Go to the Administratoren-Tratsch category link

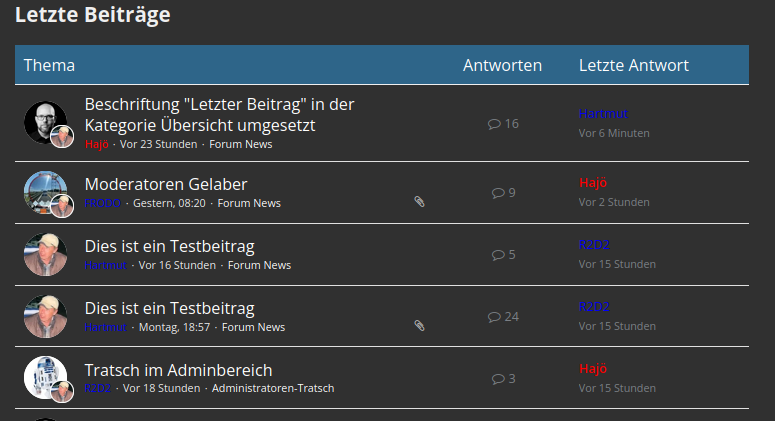(x=273, y=388)
